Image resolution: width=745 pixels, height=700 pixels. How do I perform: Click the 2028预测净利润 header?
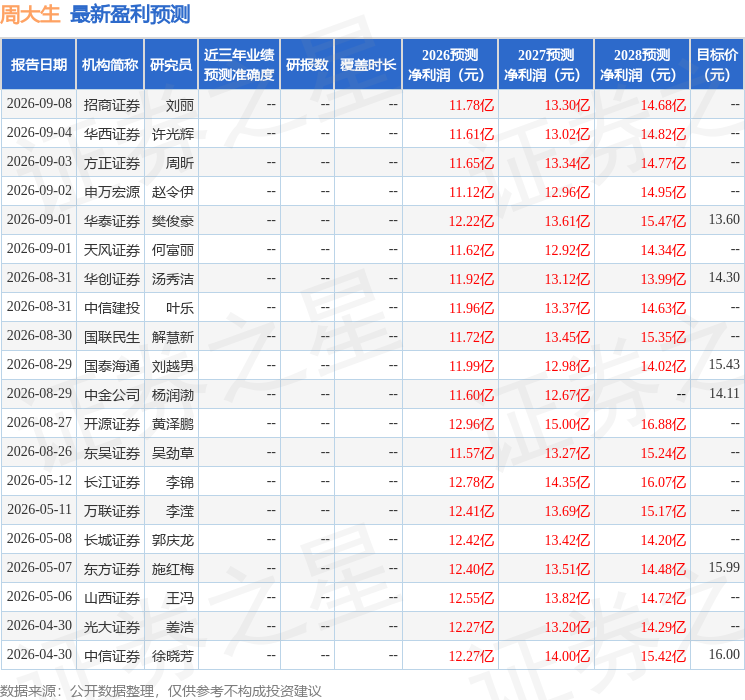click(642, 65)
